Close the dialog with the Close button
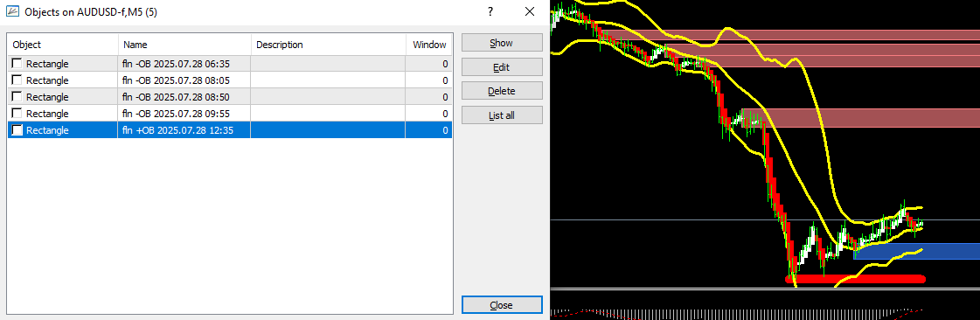 pos(502,305)
